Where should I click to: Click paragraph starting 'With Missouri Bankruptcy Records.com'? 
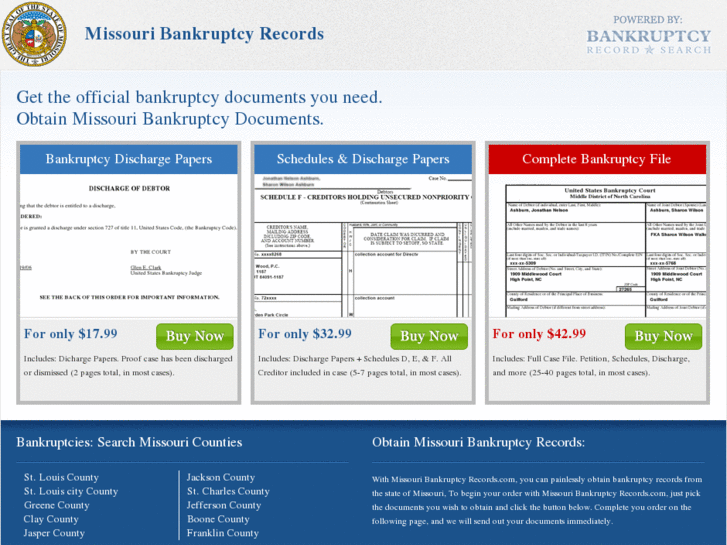[537, 500]
